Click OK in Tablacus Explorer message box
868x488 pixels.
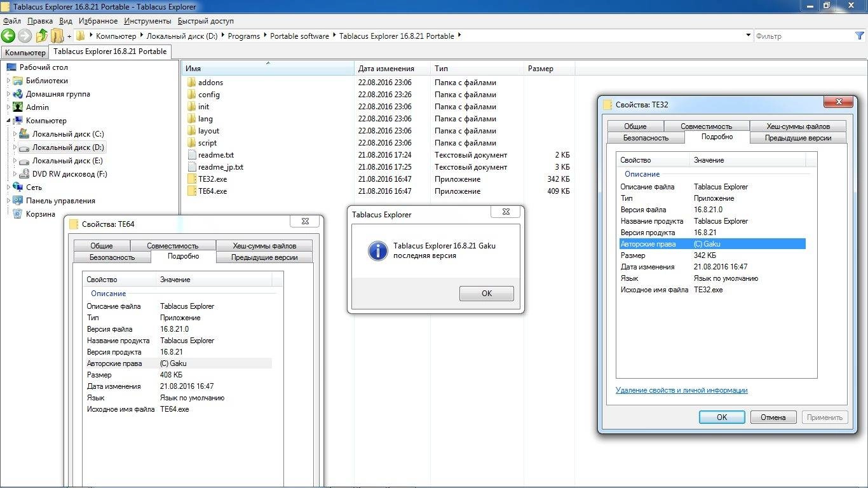[x=487, y=293]
